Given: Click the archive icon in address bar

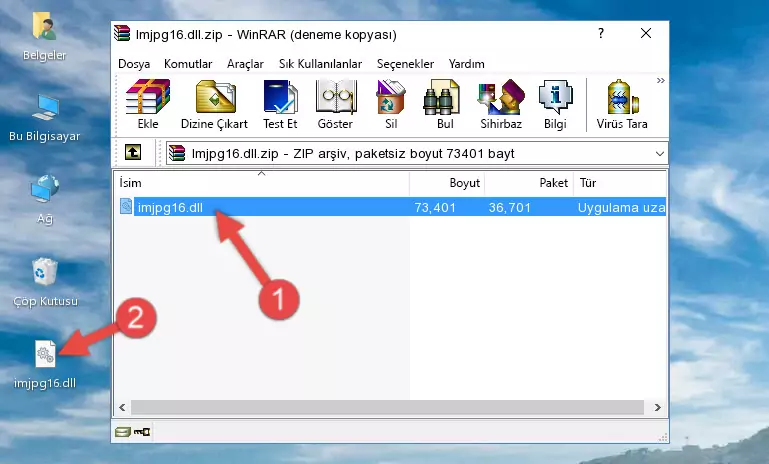Looking at the screenshot, I should (177, 154).
